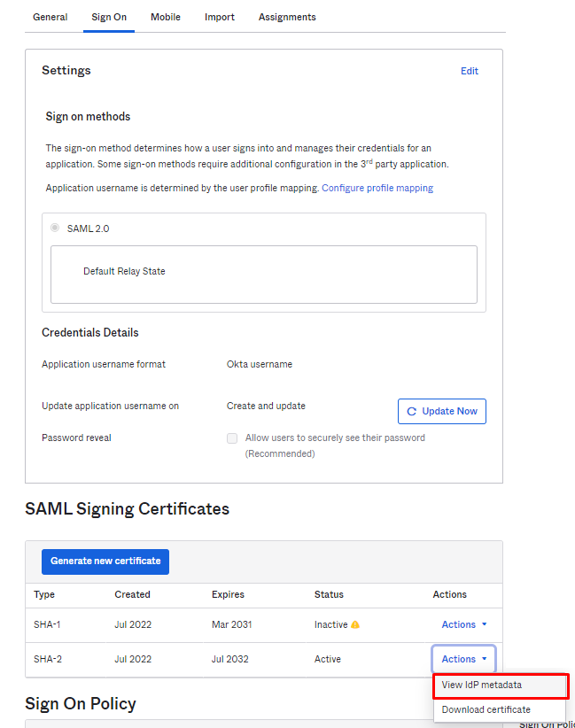Click the Inactive status warning icon
The height and width of the screenshot is (728, 575).
(x=355, y=625)
